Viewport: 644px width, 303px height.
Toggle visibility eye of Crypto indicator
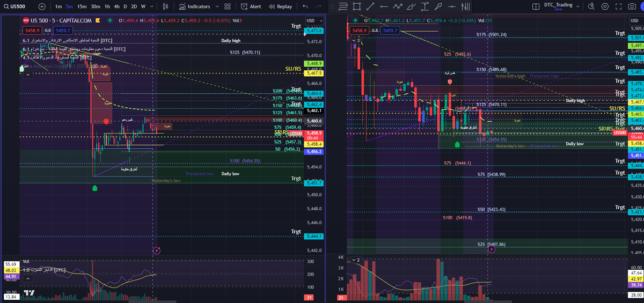[x=94, y=65]
